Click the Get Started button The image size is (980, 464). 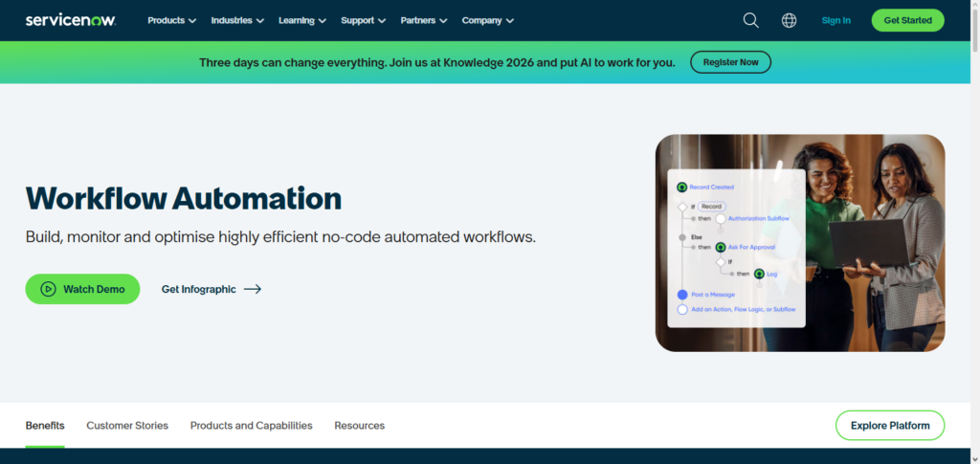[x=907, y=20]
